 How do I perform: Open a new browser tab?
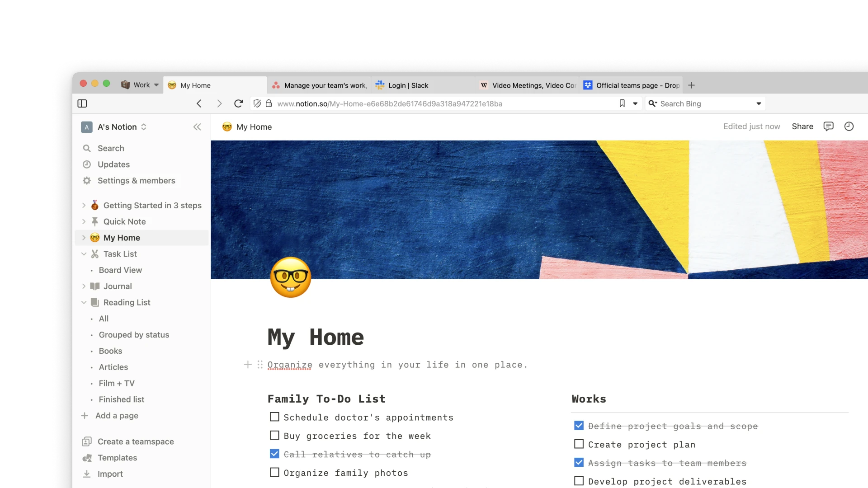point(691,85)
